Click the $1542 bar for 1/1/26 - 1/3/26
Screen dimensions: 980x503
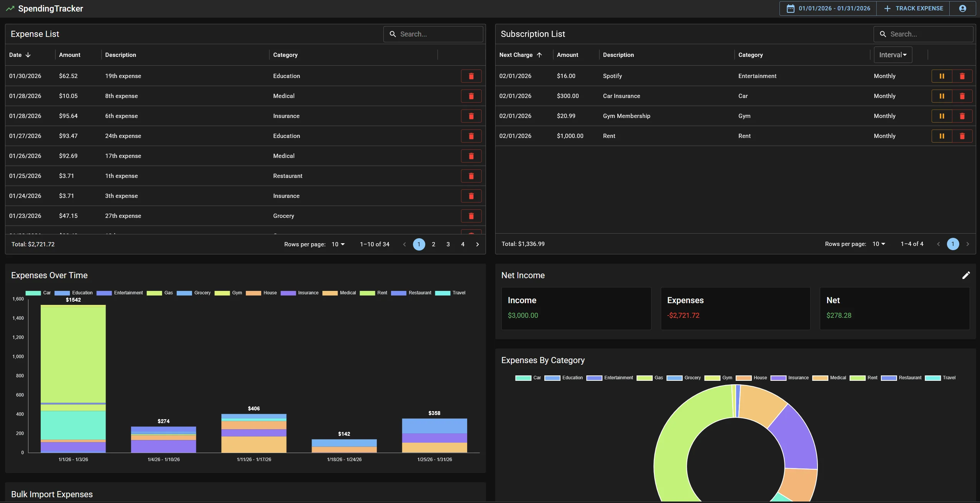(73, 378)
